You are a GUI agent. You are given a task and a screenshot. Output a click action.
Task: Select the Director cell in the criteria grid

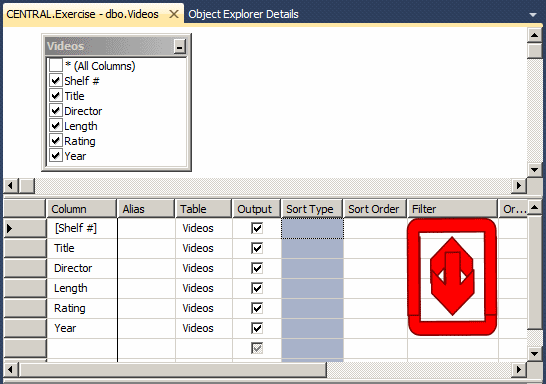82,268
